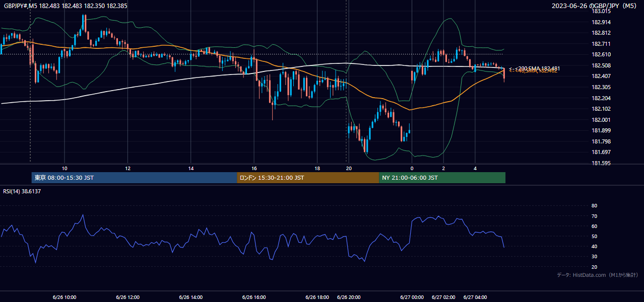This screenshot has height=302, width=644.
Task: Click price axis value 182.102
Action: [601, 109]
